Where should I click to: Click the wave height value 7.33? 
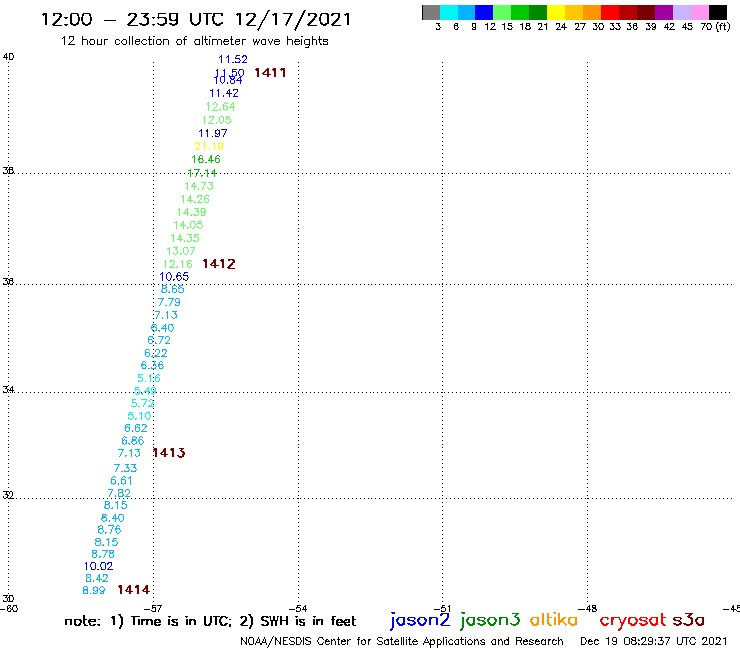pos(126,468)
